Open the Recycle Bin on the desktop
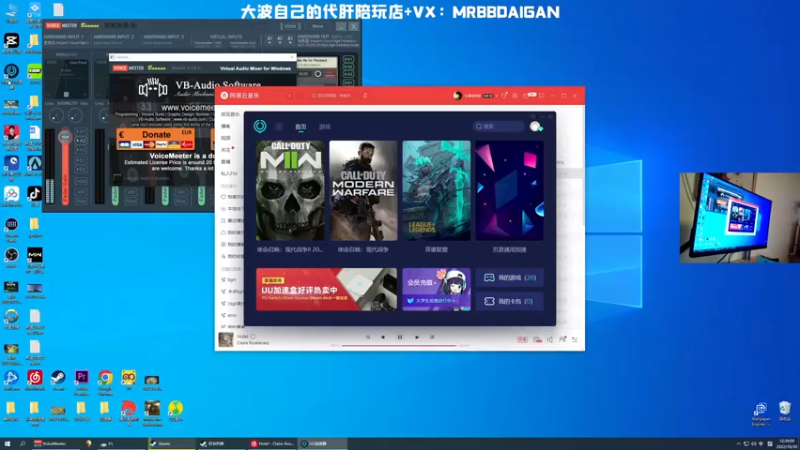This screenshot has width=800, height=450. pyautogui.click(x=785, y=412)
